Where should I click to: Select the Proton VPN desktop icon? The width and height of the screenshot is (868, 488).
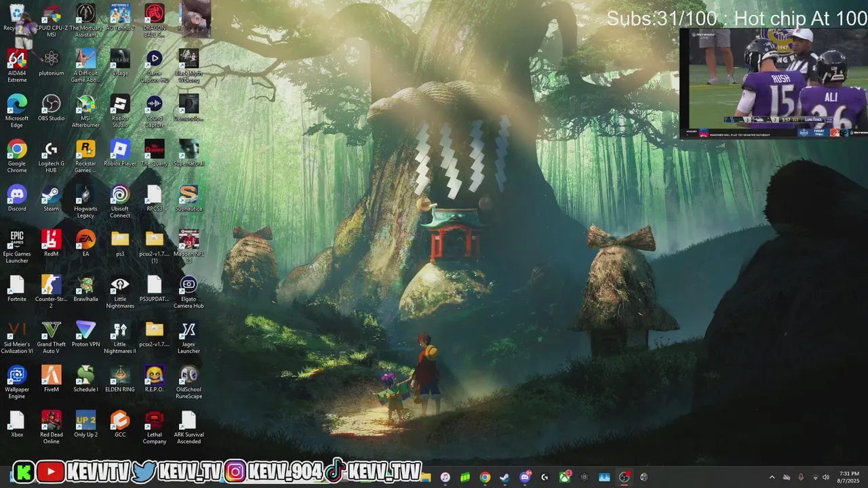click(x=85, y=335)
